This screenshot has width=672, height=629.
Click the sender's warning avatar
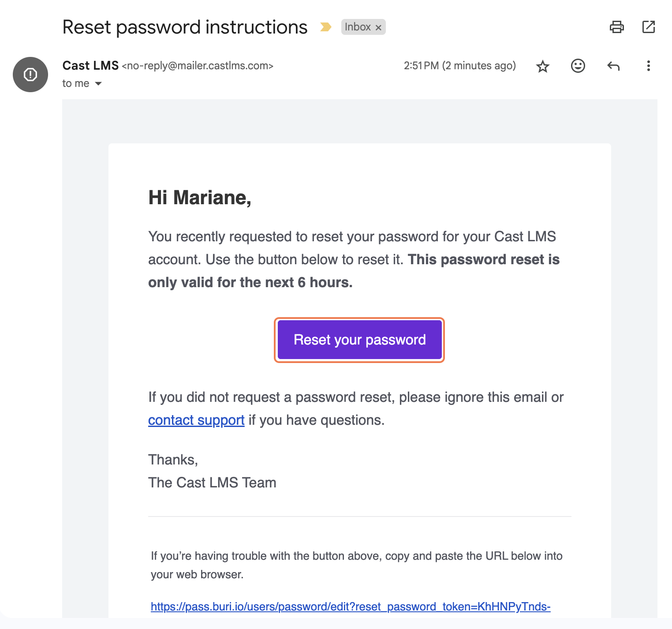[30, 75]
